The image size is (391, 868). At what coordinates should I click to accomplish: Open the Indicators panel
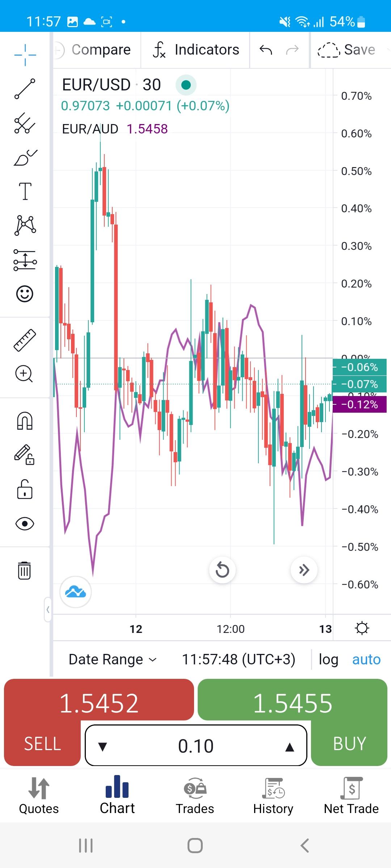tap(196, 50)
